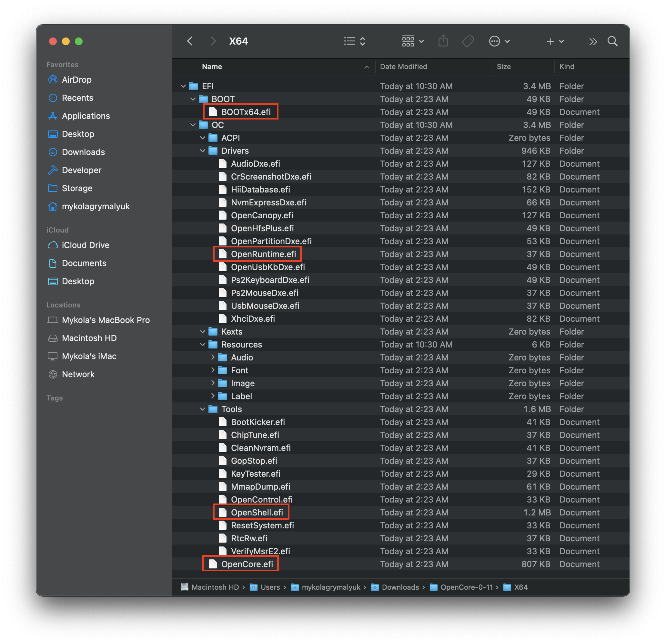Click the Search icon in the toolbar
The image size is (666, 644).
click(x=613, y=41)
